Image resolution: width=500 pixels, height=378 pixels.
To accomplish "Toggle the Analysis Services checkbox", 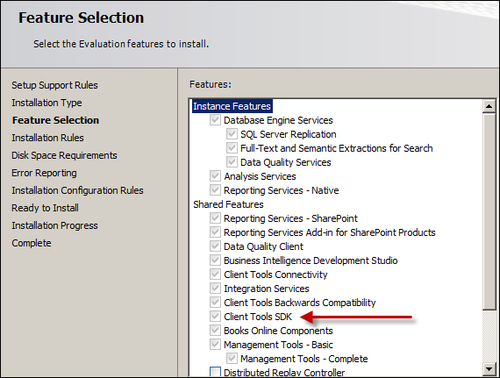I will click(x=215, y=176).
